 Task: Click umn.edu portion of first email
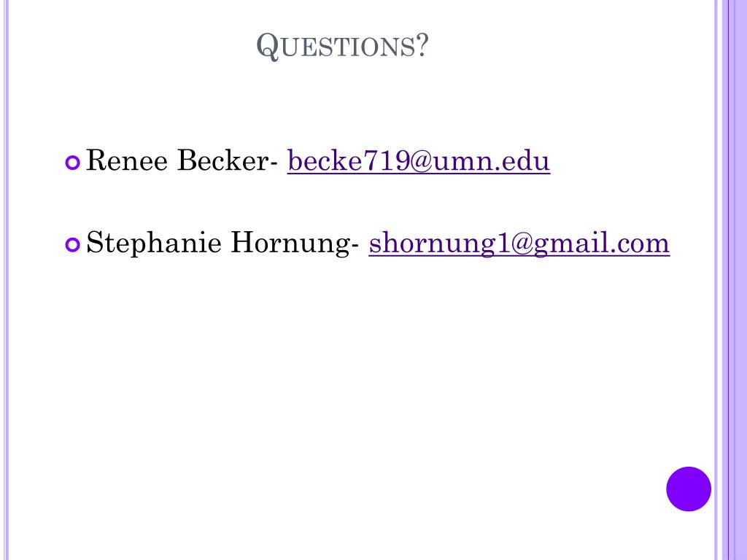pyautogui.click(x=491, y=161)
